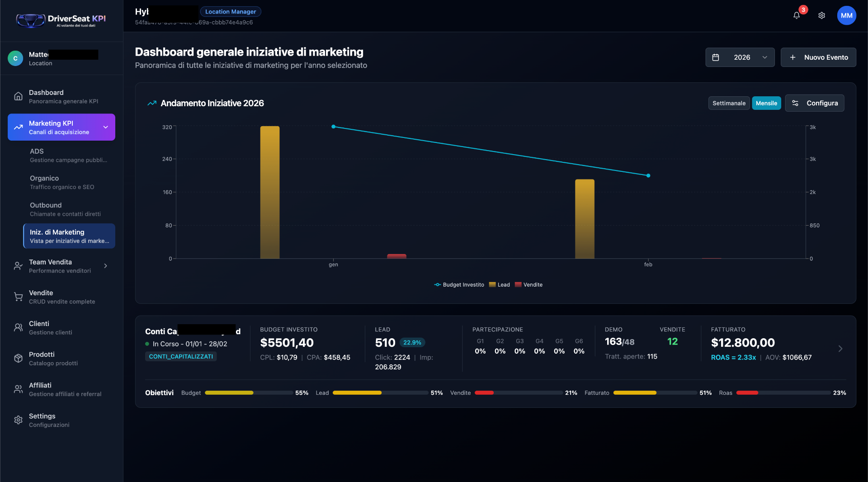Click the settings gear in the top bar

[x=822, y=15]
